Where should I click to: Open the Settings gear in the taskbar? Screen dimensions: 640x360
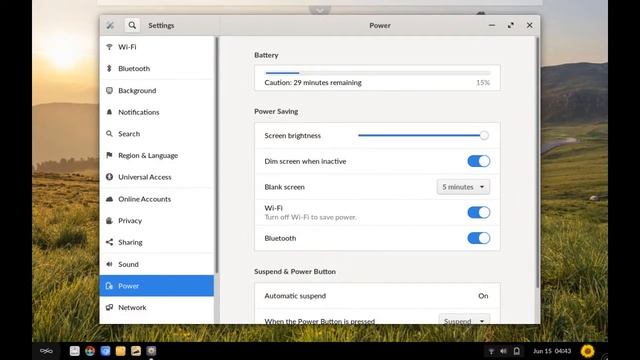151,351
